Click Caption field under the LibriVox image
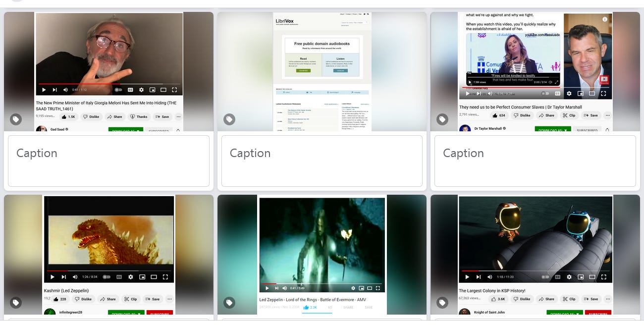 click(x=322, y=161)
